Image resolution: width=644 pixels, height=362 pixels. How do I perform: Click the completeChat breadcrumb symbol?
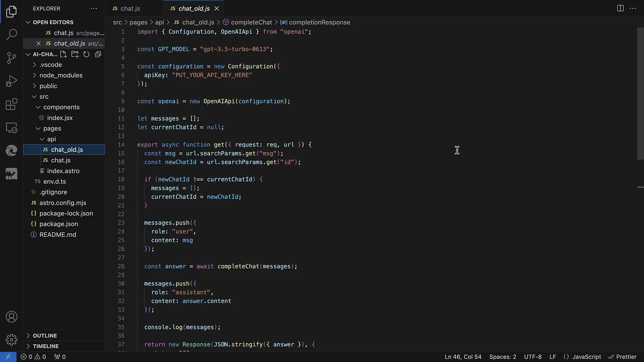(x=248, y=22)
